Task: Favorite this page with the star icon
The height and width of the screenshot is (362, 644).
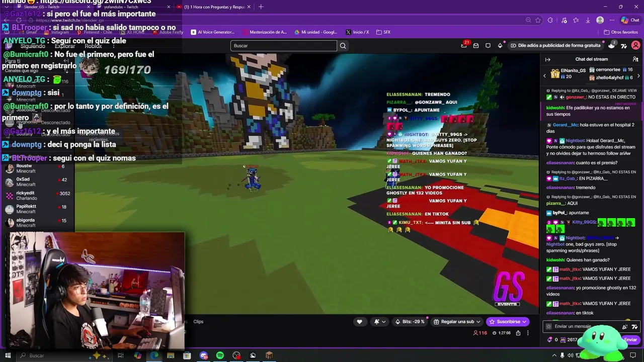Action: (x=538, y=20)
